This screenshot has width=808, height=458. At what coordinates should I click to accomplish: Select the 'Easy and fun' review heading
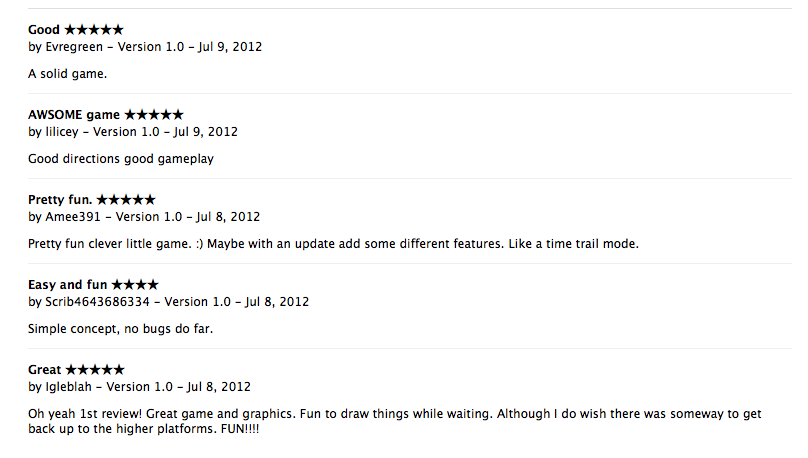68,284
